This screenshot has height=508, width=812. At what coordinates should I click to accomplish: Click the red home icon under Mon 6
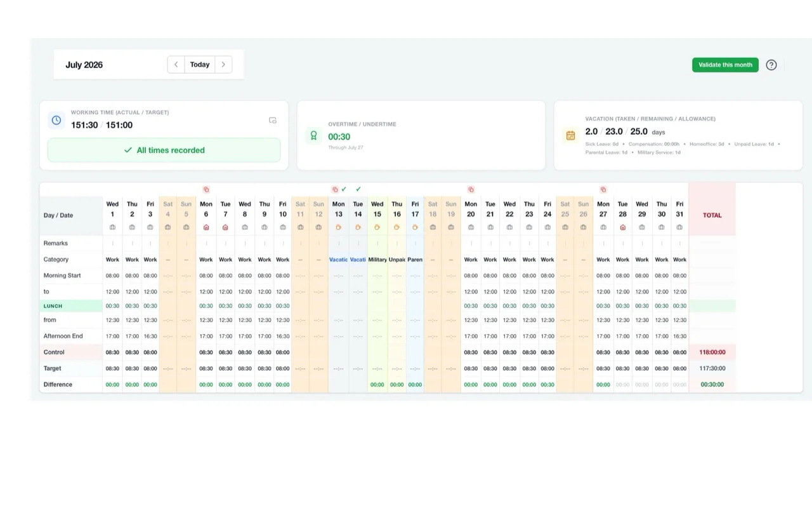[206, 227]
